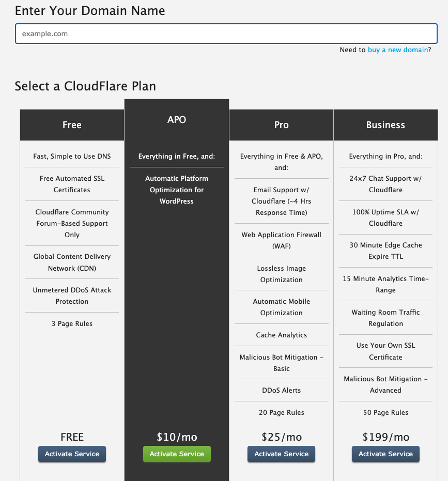Click the Unmetered DDoS Attack Protection feature
This screenshot has width=448, height=481.
coord(72,296)
